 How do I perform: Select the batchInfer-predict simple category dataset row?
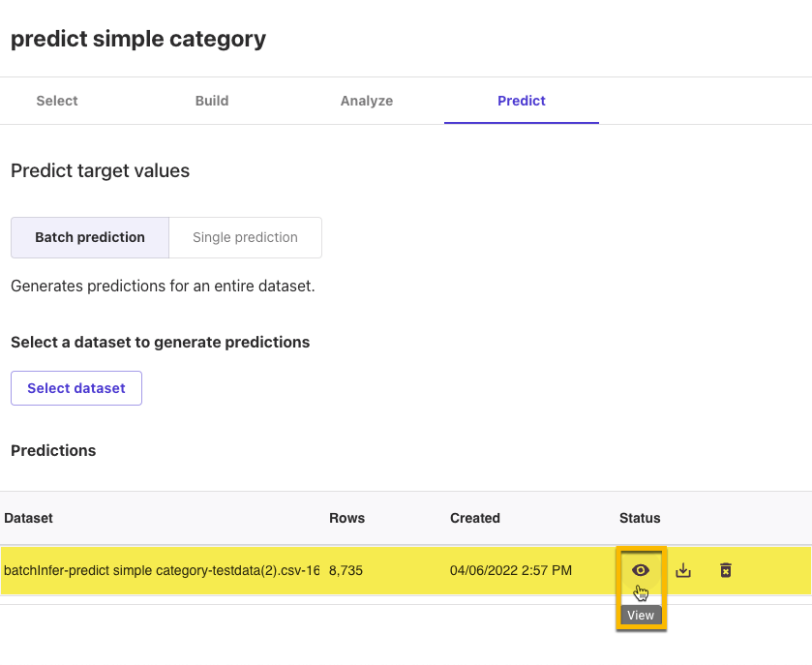[x=406, y=570]
